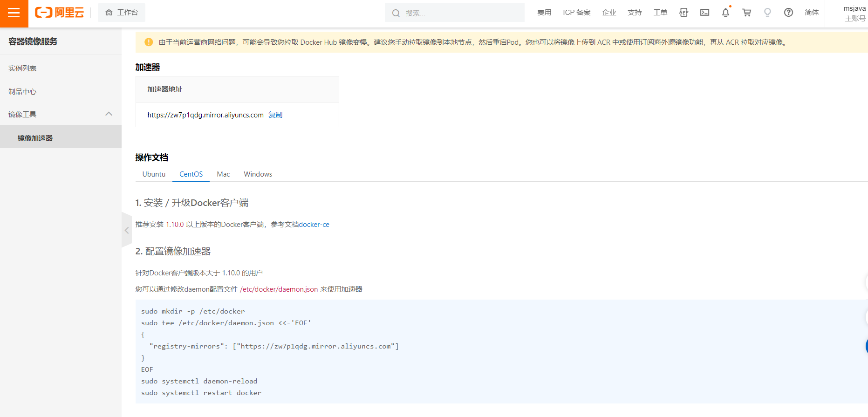The image size is (868, 417).
Task: Click the search magnifier icon
Action: point(396,13)
